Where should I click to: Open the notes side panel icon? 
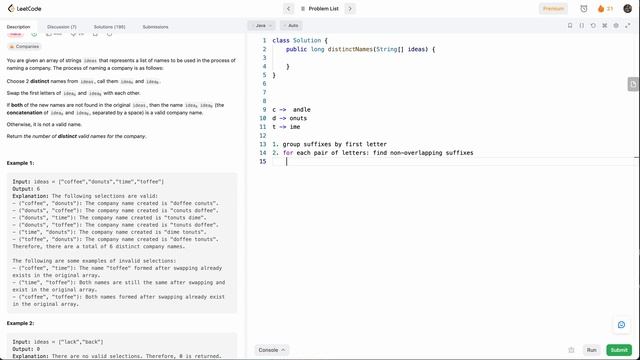(633, 84)
